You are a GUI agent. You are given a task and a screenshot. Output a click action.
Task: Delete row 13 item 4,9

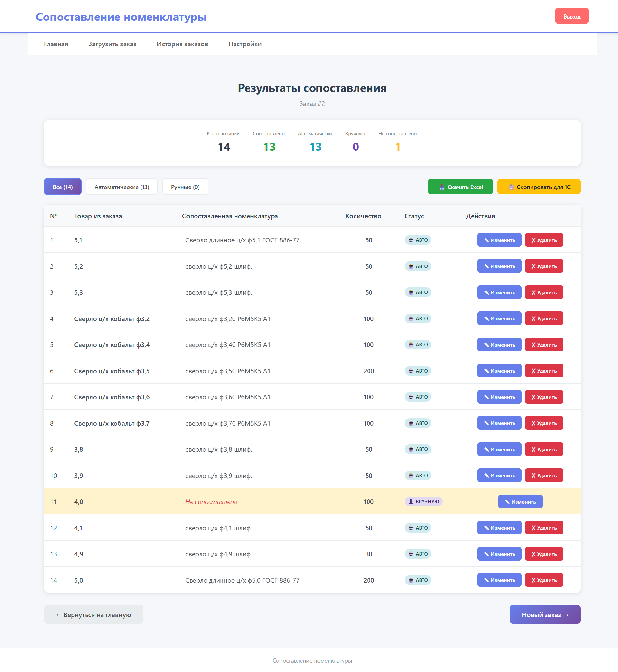pos(544,554)
